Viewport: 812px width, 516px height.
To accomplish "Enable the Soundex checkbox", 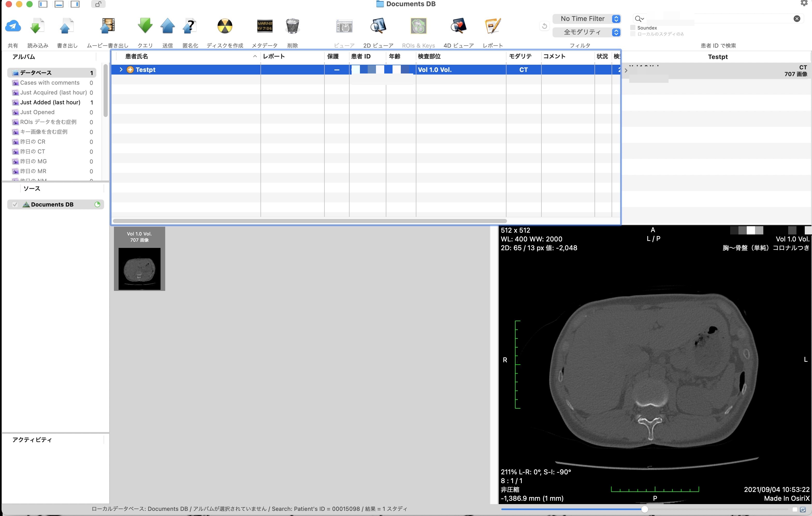I will (633, 28).
